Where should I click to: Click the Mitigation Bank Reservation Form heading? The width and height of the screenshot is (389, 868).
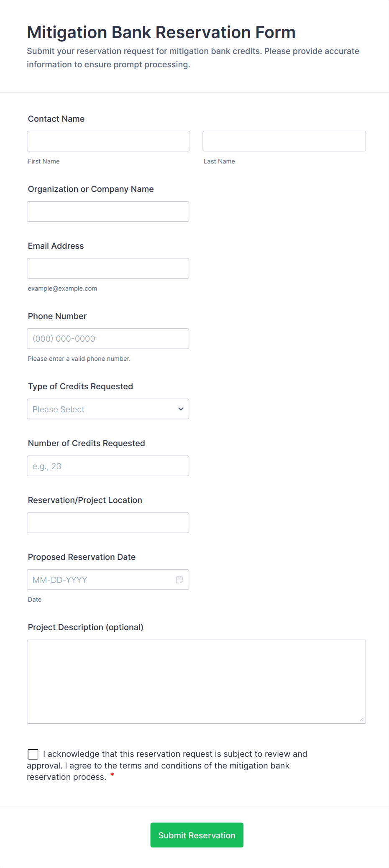161,32
